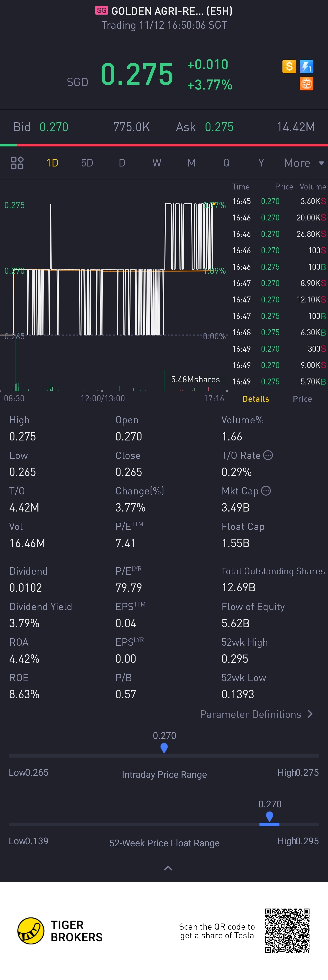Switch the trade list to Price
The width and height of the screenshot is (328, 980).
click(x=302, y=399)
